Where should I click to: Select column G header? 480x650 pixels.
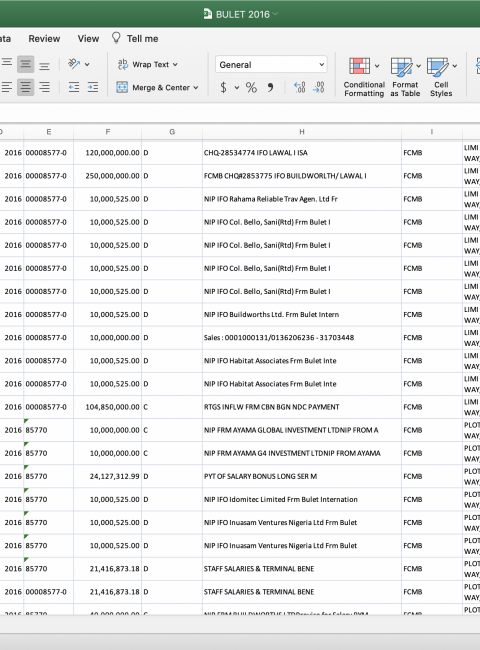coord(172,132)
